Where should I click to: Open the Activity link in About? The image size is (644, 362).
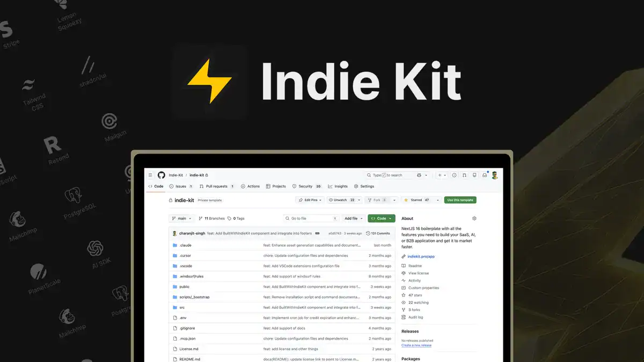pyautogui.click(x=414, y=280)
